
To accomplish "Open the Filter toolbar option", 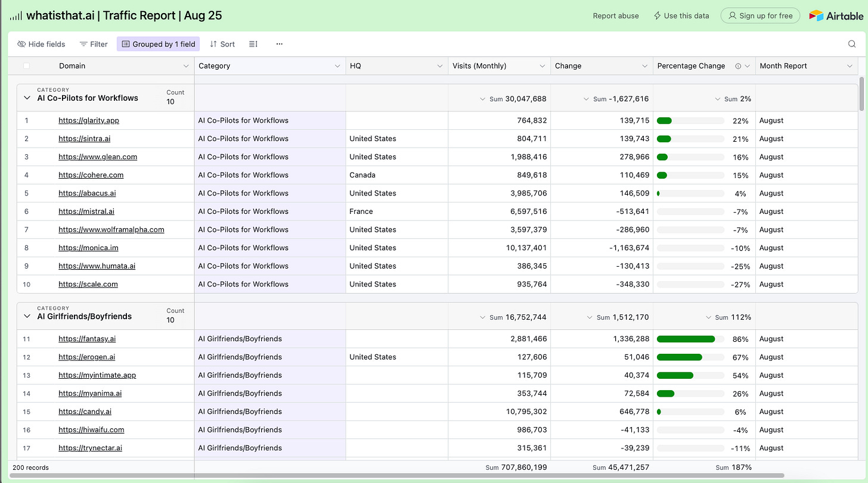I will click(x=94, y=44).
